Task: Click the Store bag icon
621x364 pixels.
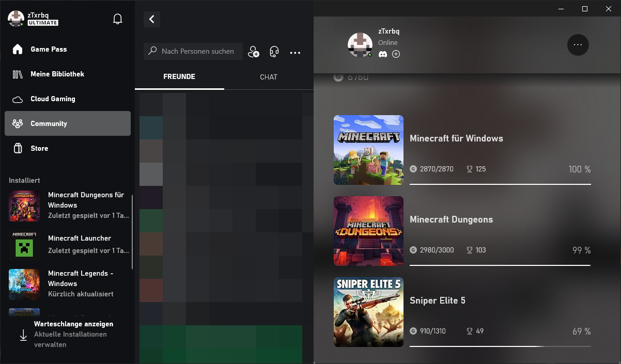Action: coord(18,148)
